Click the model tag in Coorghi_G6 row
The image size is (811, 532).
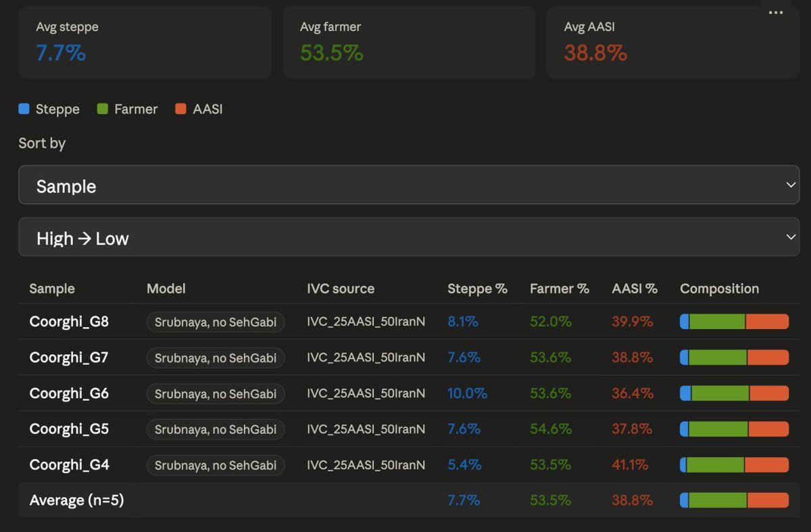216,394
